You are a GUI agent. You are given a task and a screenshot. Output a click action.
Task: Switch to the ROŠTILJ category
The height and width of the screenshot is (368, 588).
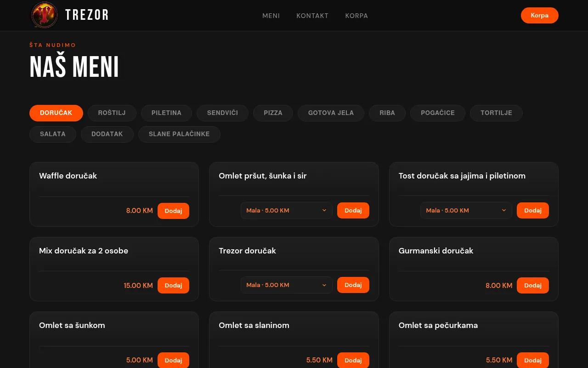click(112, 113)
